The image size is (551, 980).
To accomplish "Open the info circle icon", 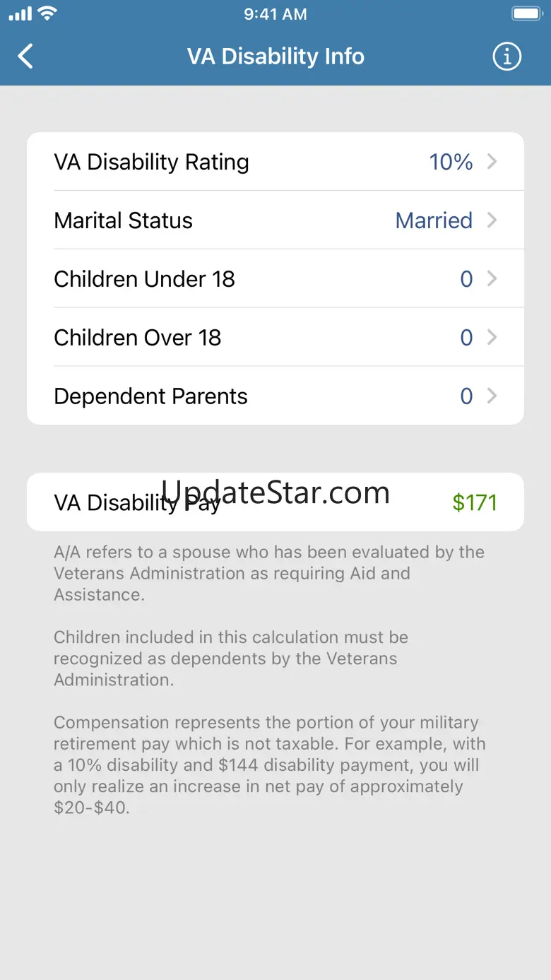I will click(x=506, y=57).
